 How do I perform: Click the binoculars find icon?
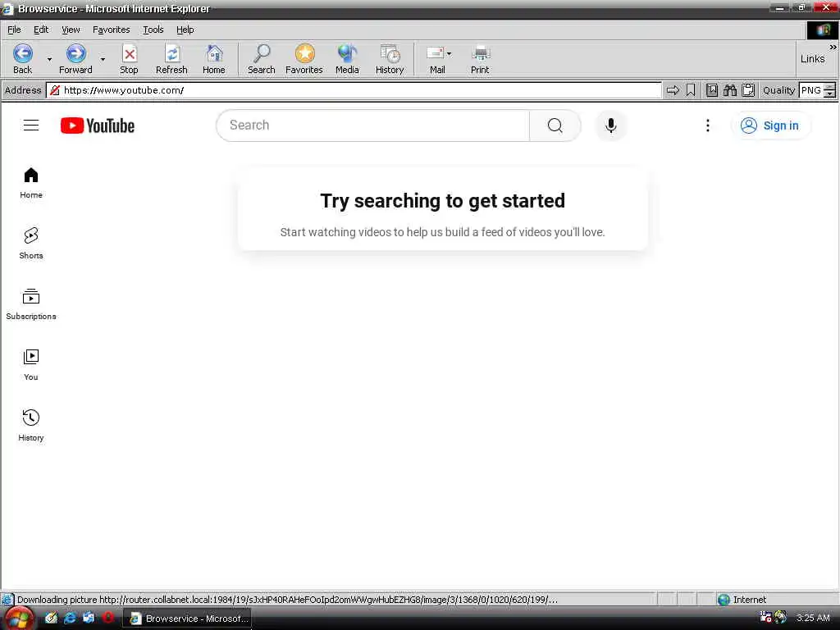click(x=729, y=90)
